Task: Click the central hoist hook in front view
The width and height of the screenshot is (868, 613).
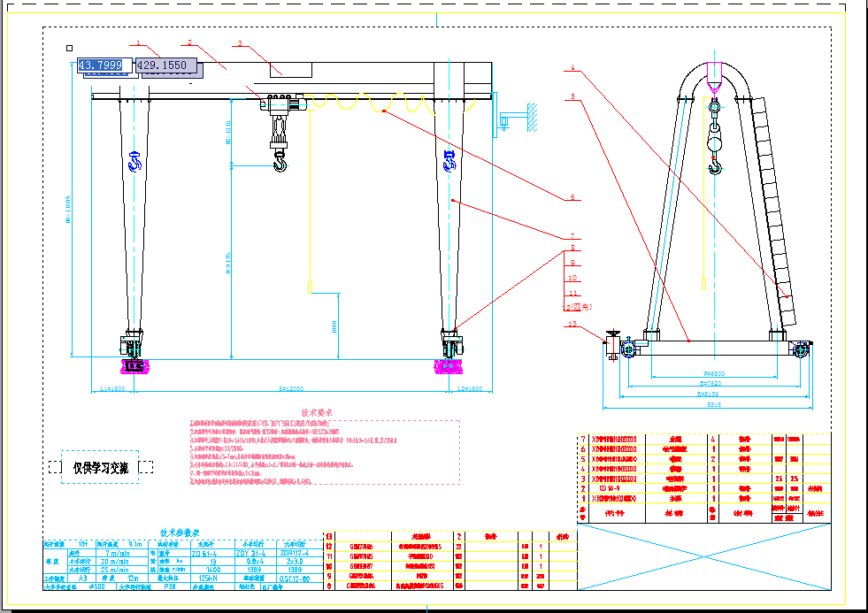Action: coord(280,162)
